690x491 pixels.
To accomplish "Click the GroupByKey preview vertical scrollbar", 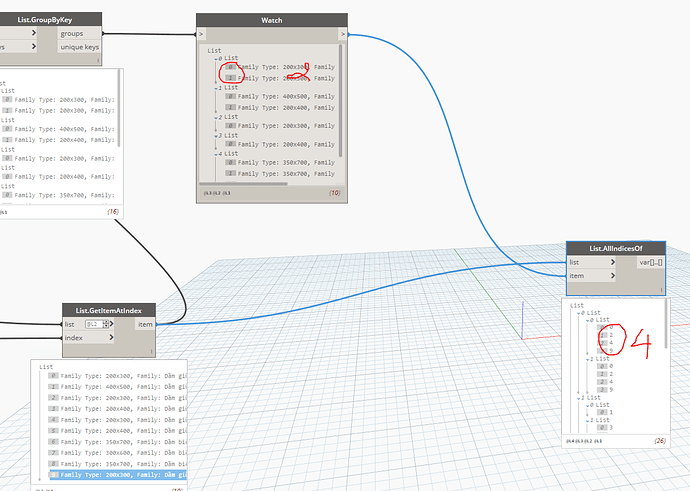I will 119,108.
